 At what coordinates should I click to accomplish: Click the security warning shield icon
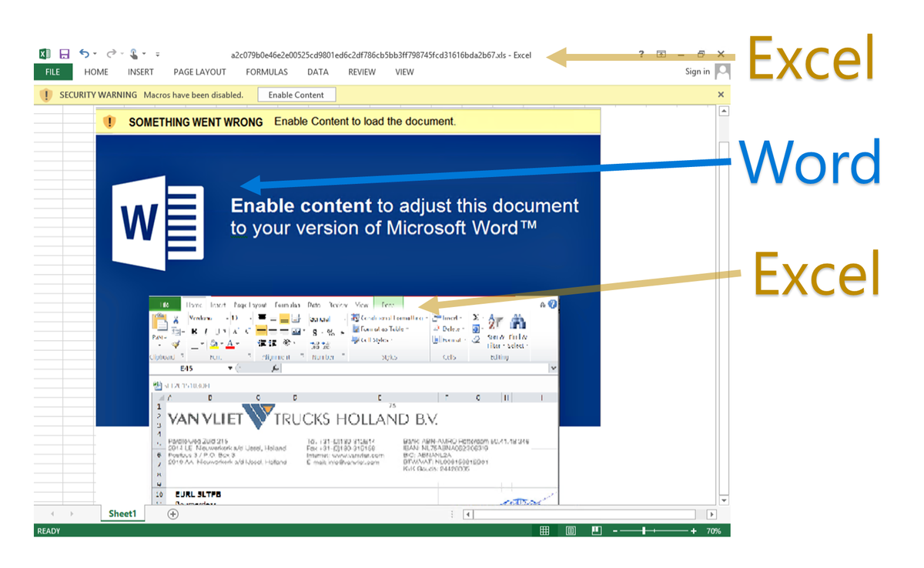[x=45, y=95]
